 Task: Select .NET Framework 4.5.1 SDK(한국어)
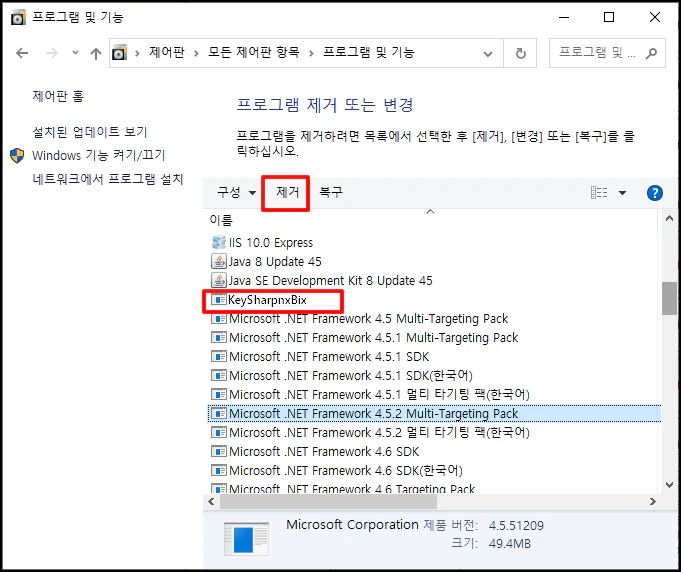pos(350,376)
